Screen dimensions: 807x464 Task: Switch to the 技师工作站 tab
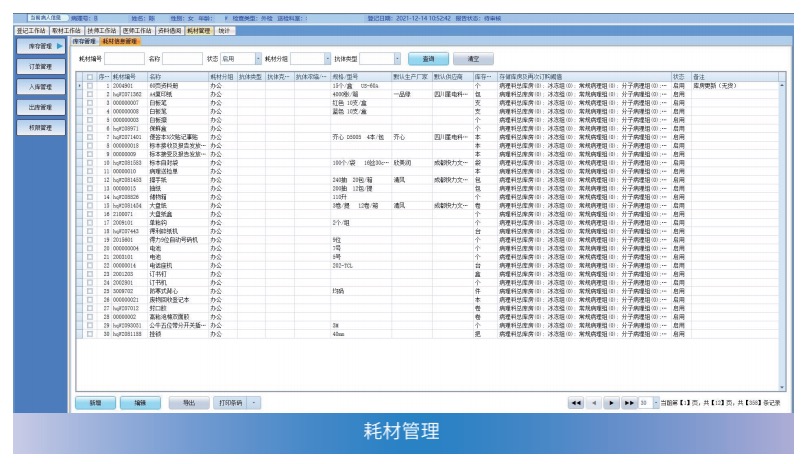(102, 31)
